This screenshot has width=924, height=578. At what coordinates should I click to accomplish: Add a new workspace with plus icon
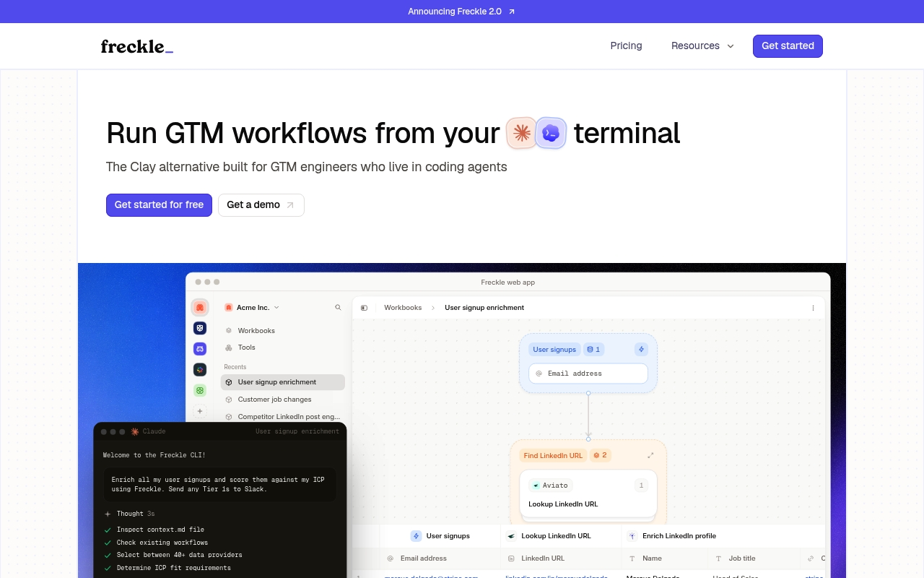pos(200,411)
